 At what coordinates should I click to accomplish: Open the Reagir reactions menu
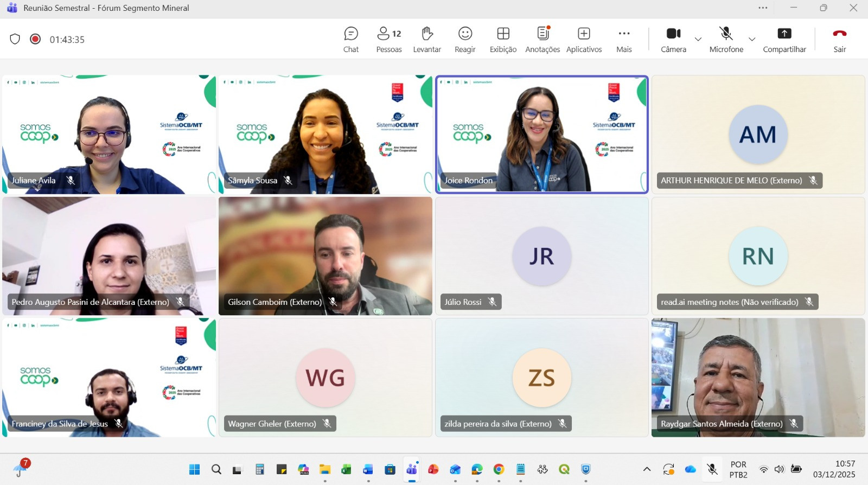465,40
